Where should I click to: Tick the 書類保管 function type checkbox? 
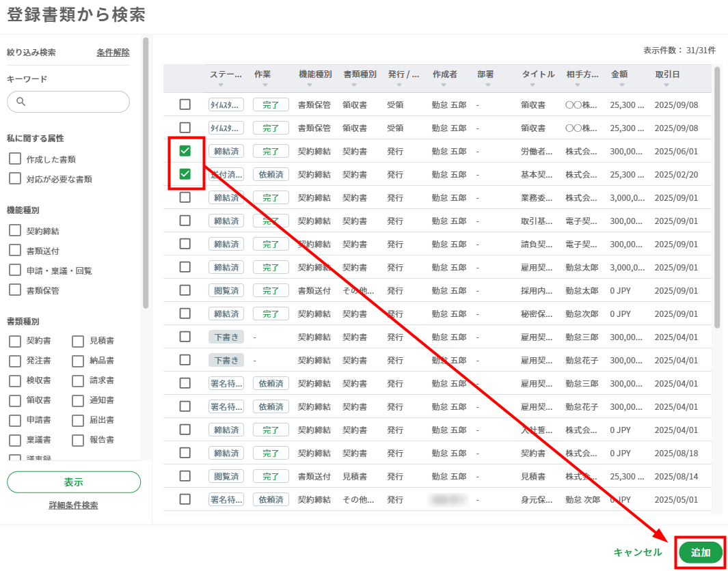click(15, 290)
